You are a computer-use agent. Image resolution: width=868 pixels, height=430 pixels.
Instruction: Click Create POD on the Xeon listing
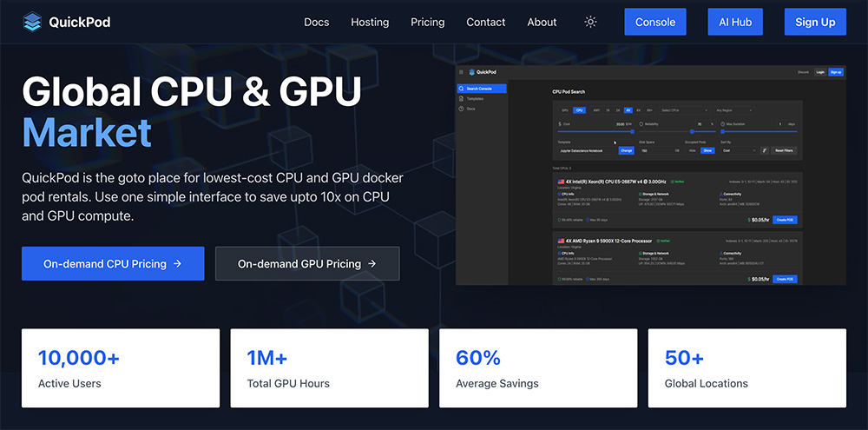(785, 220)
